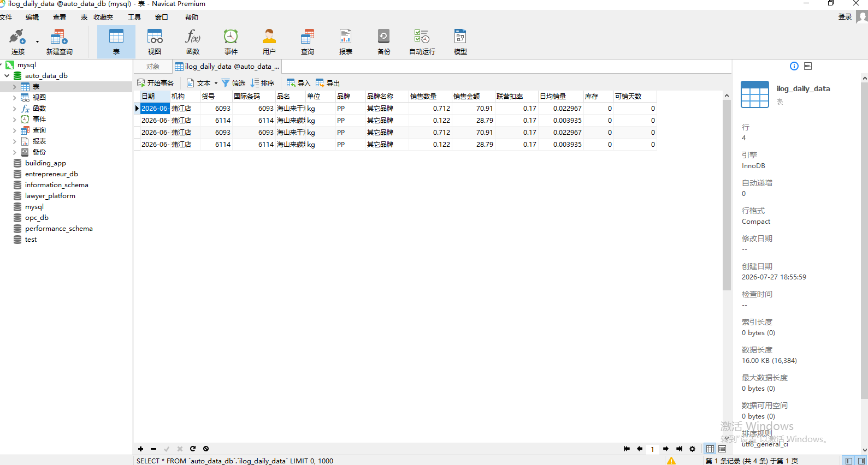Screen dimensions: 868x465
Task: Click the 导出 (Export) button
Action: [328, 83]
